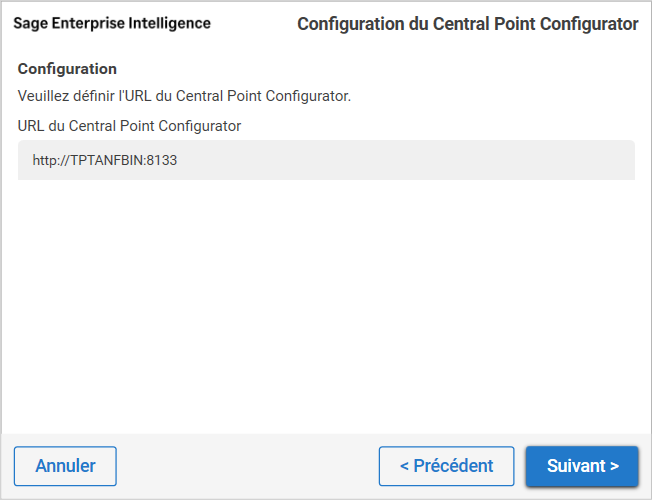Place cursor on port number 8133
Image resolution: width=652 pixels, height=500 pixels.
click(162, 160)
